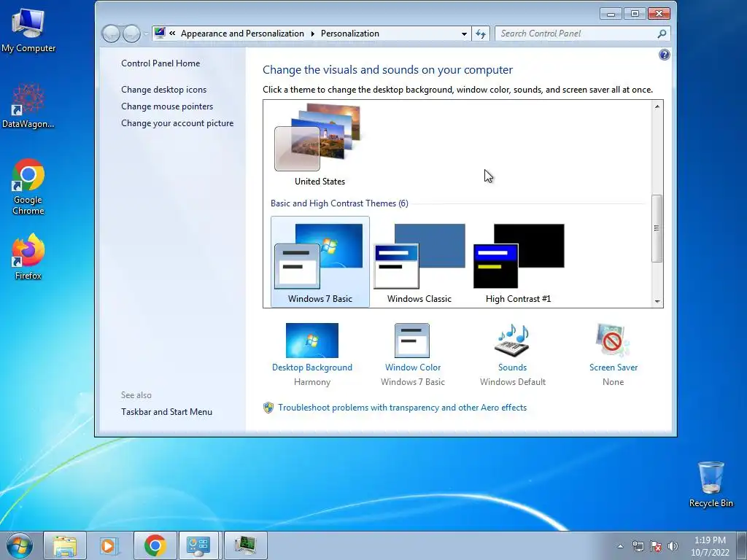Image resolution: width=747 pixels, height=560 pixels.
Task: Click the help question mark icon
Action: click(664, 55)
